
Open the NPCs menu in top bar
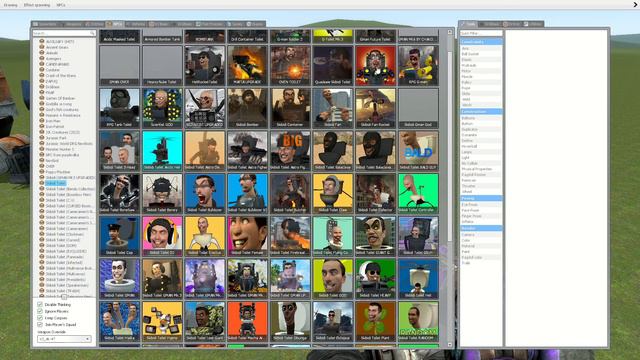[61, 5]
